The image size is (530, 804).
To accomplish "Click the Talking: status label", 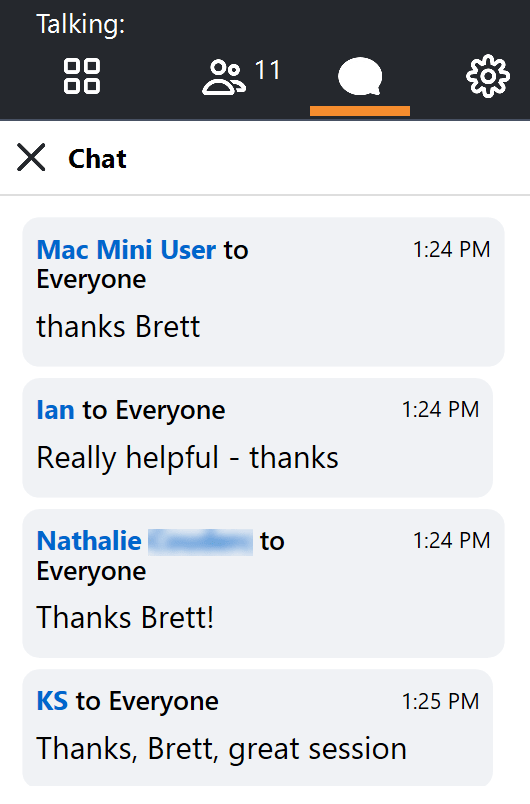I will pos(81,25).
